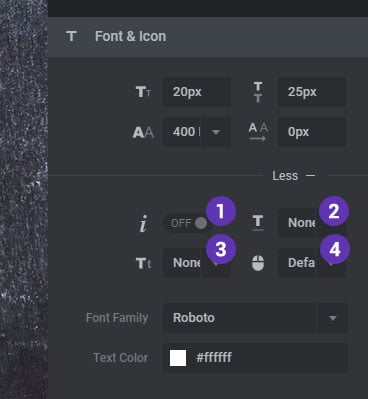Viewport: 368px width, 399px height.
Task: Open the text transform None dropdown
Action: tap(197, 263)
